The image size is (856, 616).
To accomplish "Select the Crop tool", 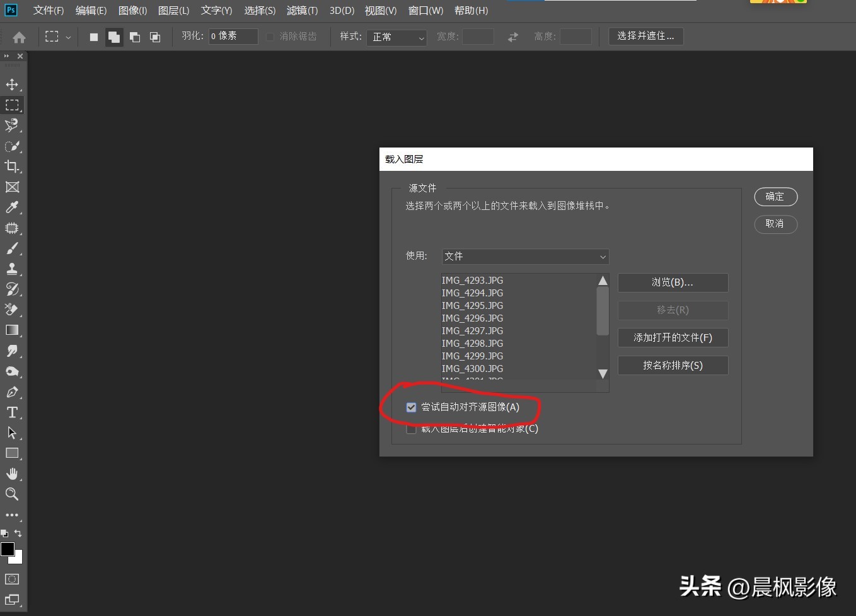I will point(12,166).
